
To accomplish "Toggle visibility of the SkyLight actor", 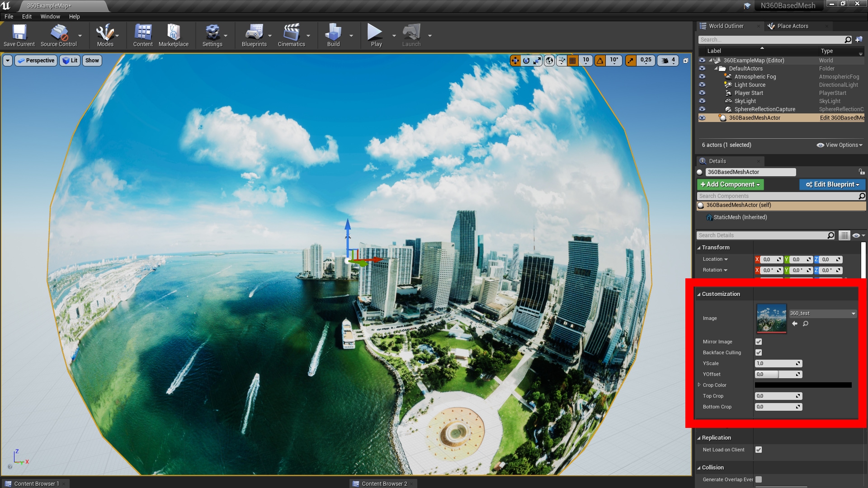I will (702, 101).
